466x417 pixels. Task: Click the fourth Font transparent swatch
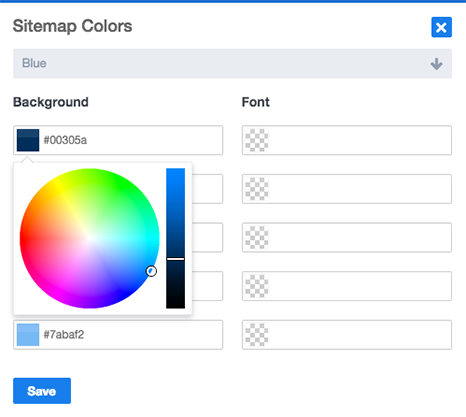[257, 286]
